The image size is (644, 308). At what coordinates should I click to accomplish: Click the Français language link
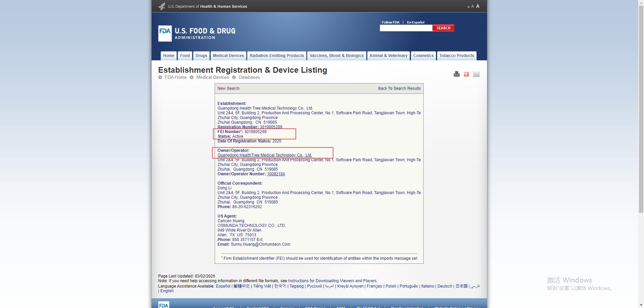pyautogui.click(x=374, y=286)
